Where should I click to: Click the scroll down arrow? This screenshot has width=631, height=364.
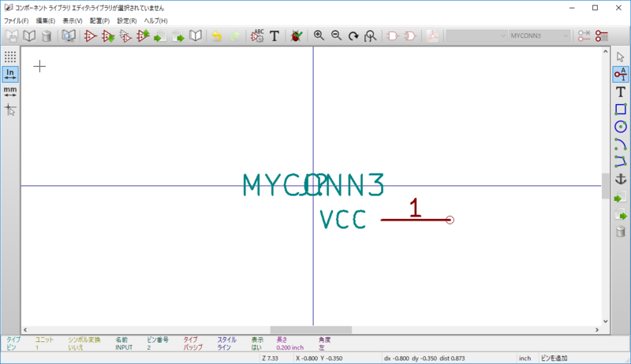pyautogui.click(x=606, y=321)
